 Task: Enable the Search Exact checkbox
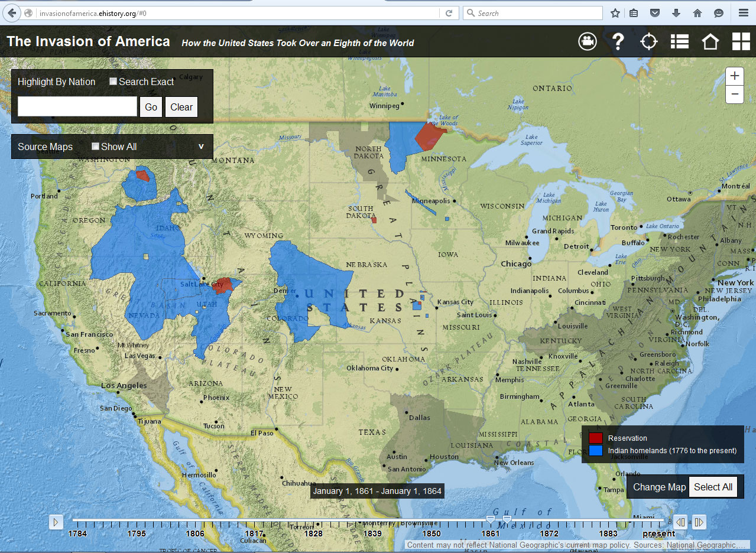click(x=113, y=82)
